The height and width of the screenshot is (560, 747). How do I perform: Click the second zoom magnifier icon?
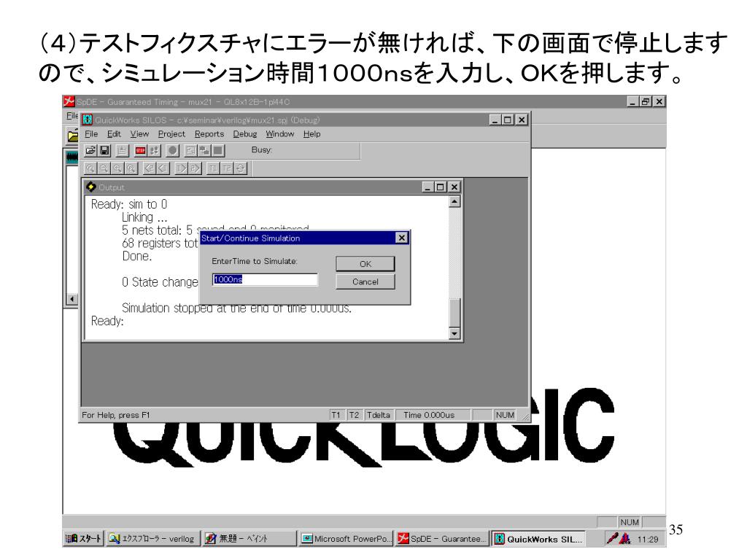[x=104, y=168]
